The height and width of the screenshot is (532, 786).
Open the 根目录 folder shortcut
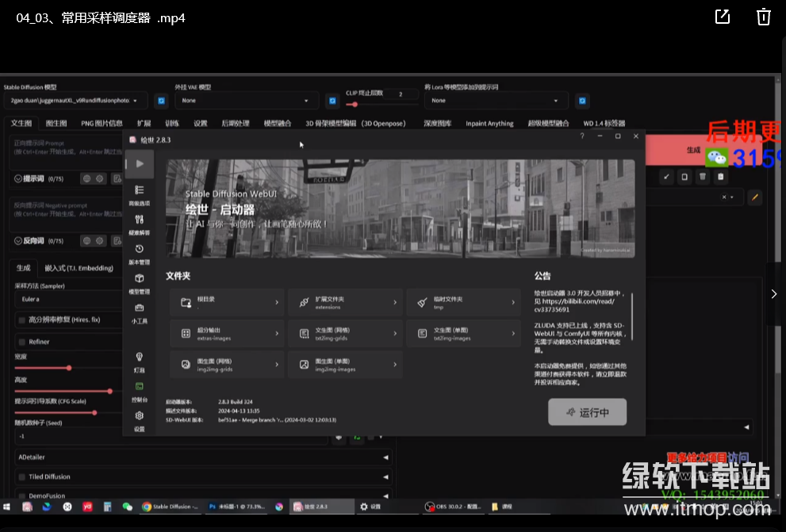(226, 302)
